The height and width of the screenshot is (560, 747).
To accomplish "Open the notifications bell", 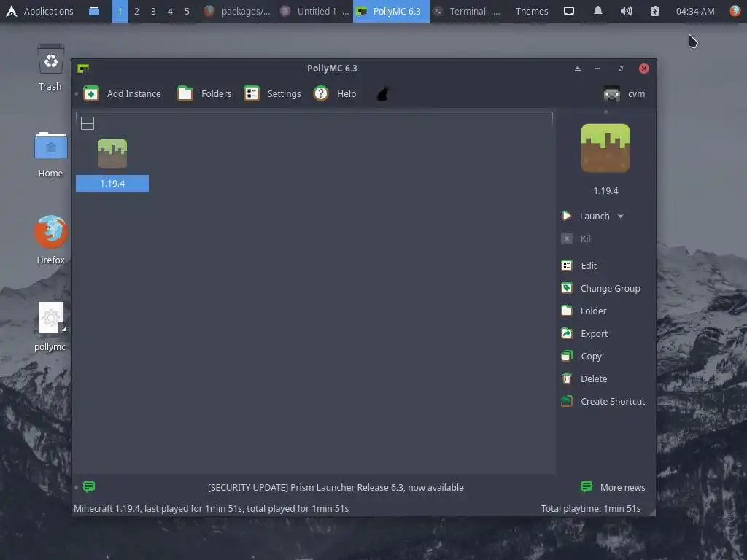I will tap(598, 11).
